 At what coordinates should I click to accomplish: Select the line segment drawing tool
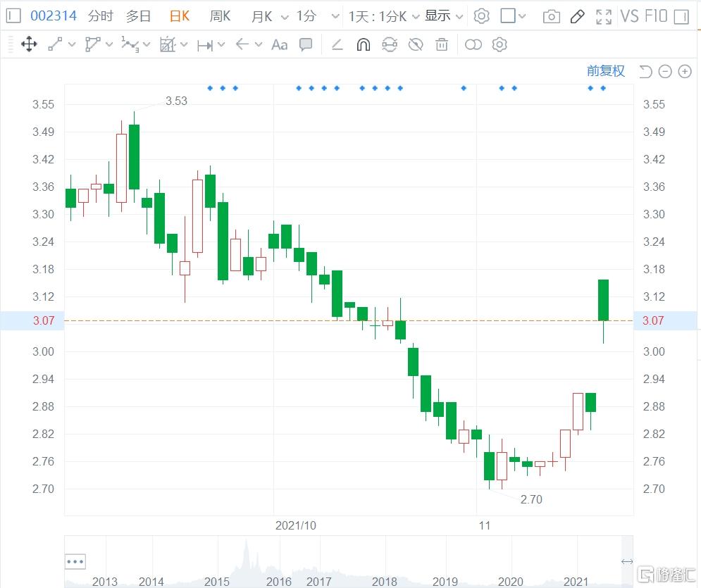55,44
